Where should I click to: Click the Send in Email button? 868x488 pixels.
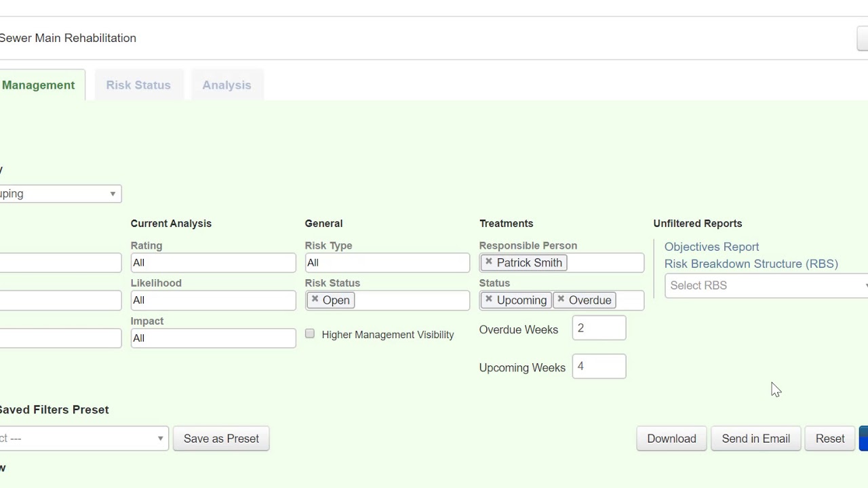point(755,439)
